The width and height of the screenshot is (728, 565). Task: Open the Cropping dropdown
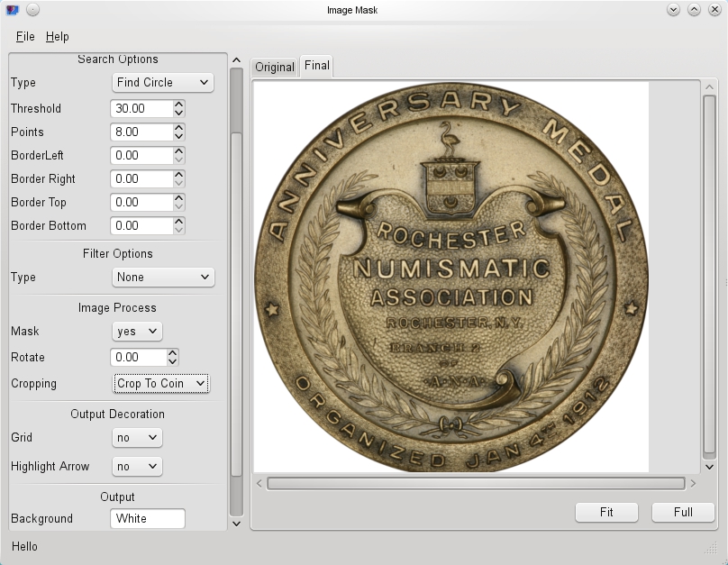coord(161,384)
